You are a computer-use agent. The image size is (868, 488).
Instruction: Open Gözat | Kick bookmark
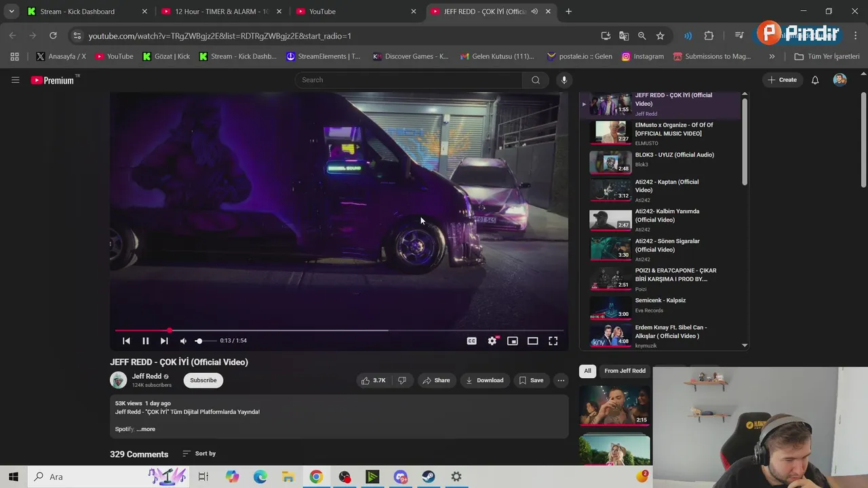click(166, 56)
